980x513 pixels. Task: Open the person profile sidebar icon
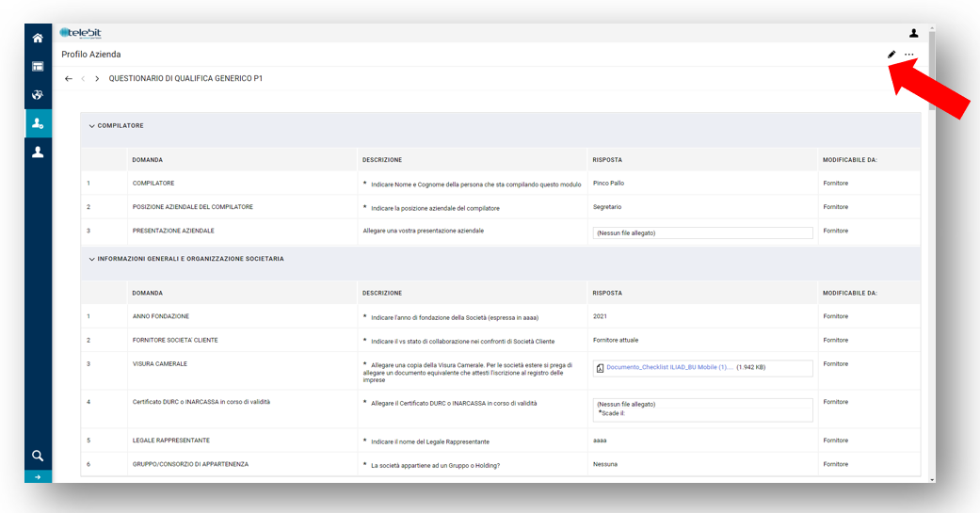pos(38,152)
